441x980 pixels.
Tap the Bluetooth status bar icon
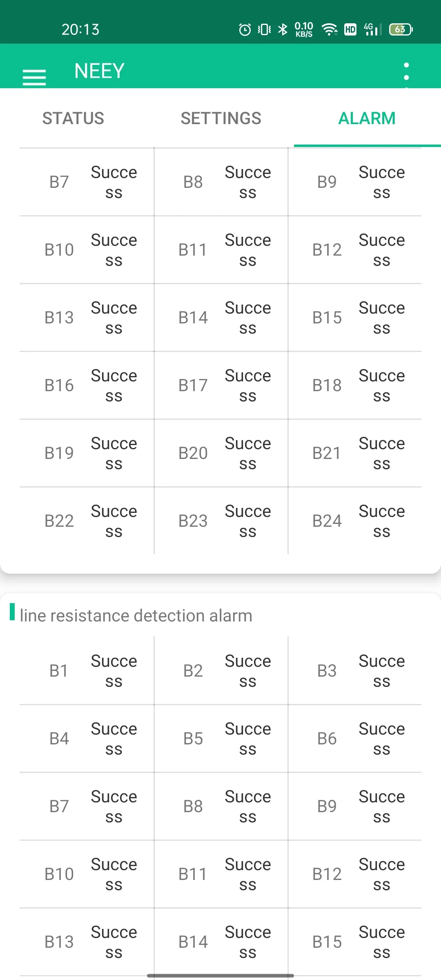click(x=283, y=29)
